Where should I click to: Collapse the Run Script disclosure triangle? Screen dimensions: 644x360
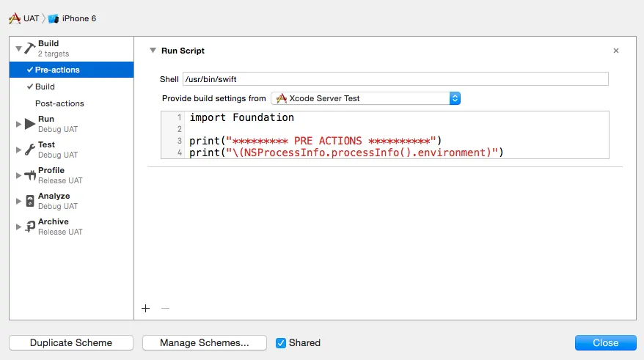pos(153,51)
